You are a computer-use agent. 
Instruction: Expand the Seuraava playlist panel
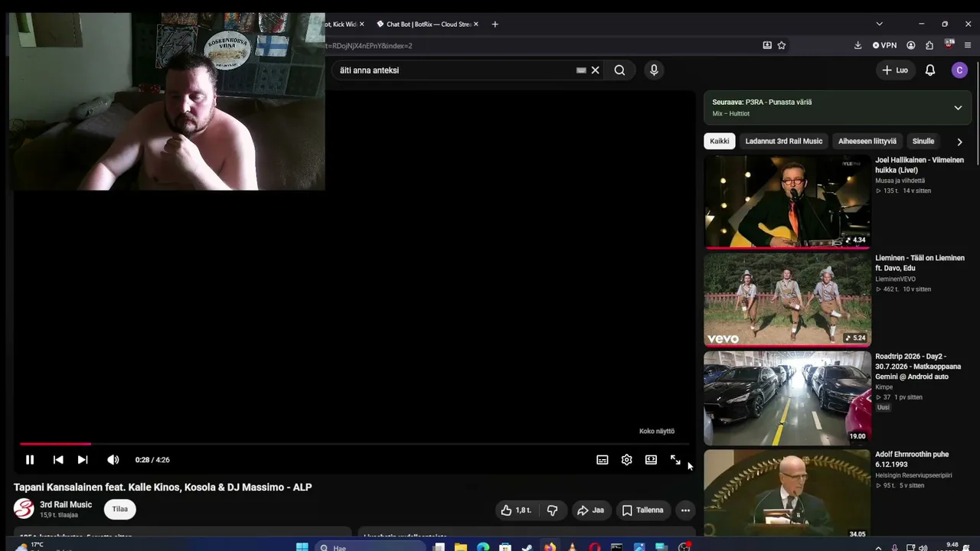pyautogui.click(x=958, y=108)
